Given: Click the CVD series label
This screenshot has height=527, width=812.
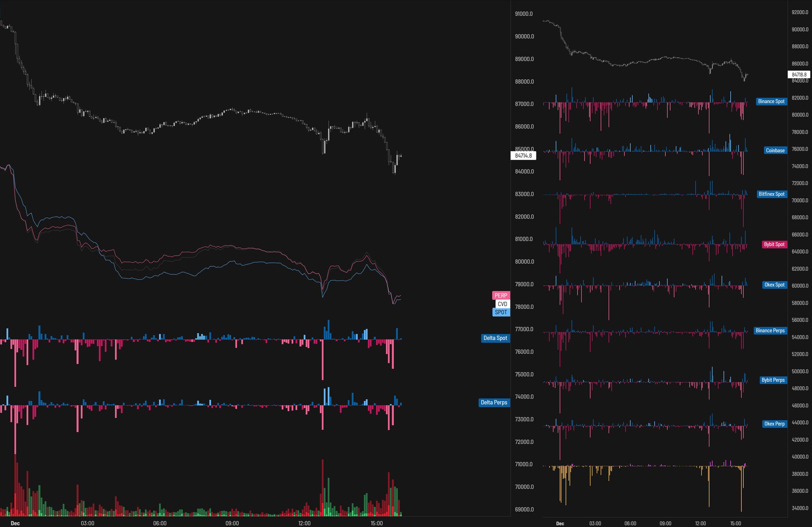Looking at the screenshot, I should coord(502,304).
